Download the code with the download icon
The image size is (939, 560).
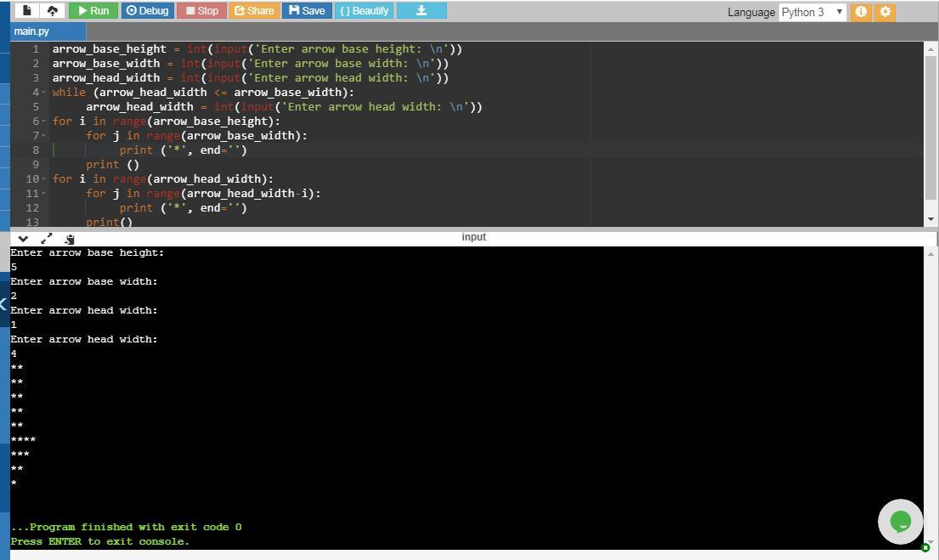coord(421,11)
